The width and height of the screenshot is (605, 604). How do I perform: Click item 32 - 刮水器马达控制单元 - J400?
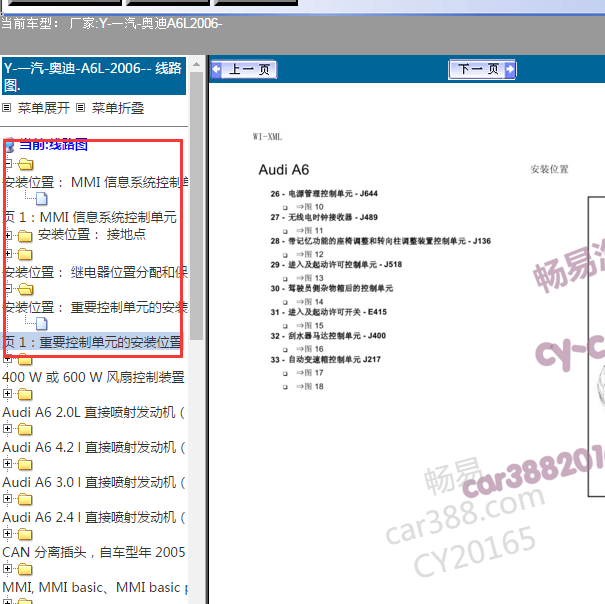click(x=328, y=336)
